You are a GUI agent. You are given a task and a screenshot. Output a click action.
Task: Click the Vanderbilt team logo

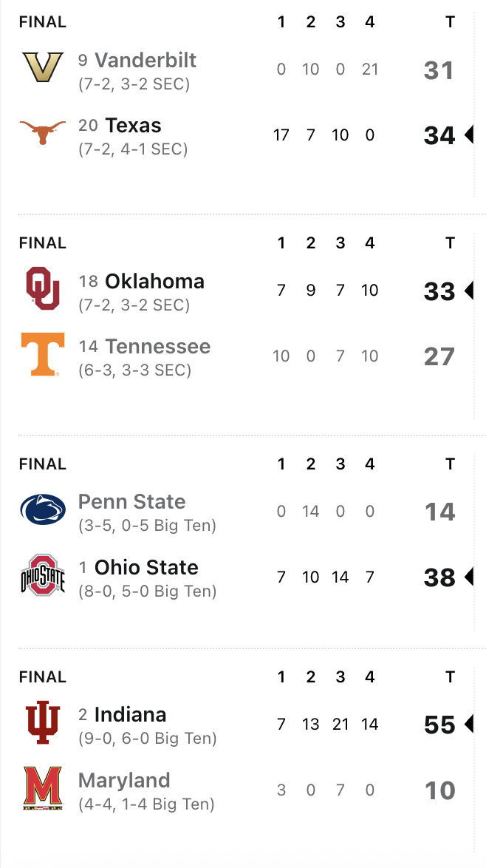point(43,69)
